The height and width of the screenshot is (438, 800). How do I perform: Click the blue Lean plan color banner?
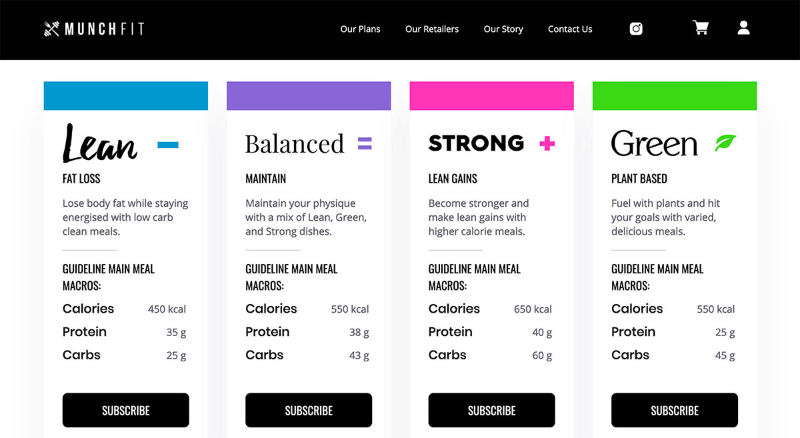point(126,95)
